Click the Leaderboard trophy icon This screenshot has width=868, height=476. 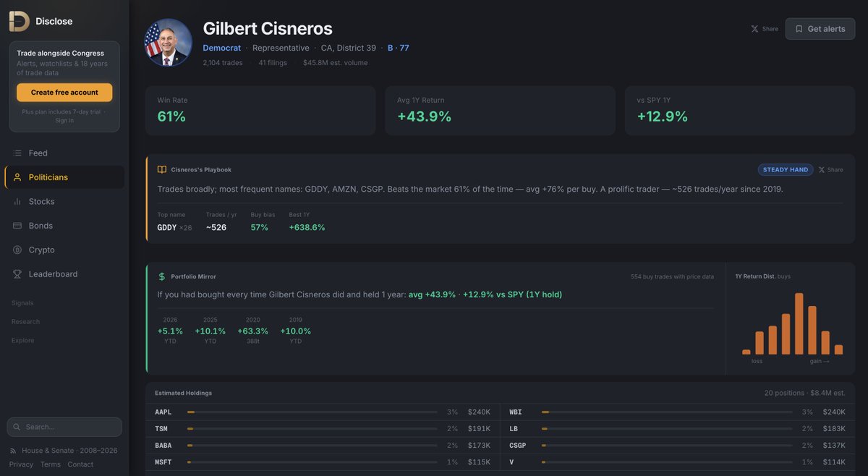[17, 274]
